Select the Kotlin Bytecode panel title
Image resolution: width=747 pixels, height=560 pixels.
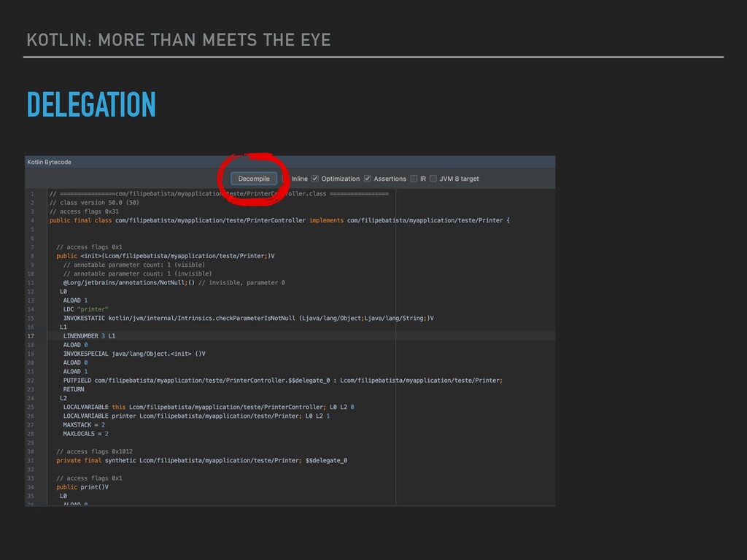[x=49, y=162]
